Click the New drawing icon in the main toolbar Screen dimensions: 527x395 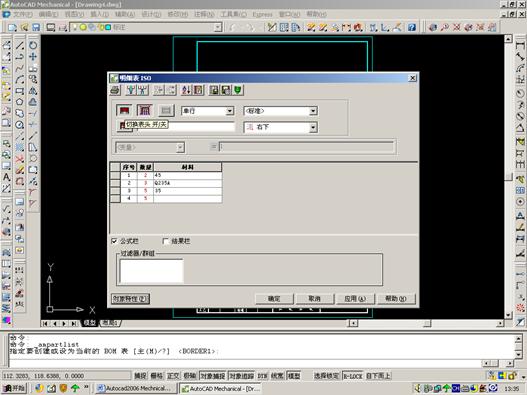pos(12,27)
